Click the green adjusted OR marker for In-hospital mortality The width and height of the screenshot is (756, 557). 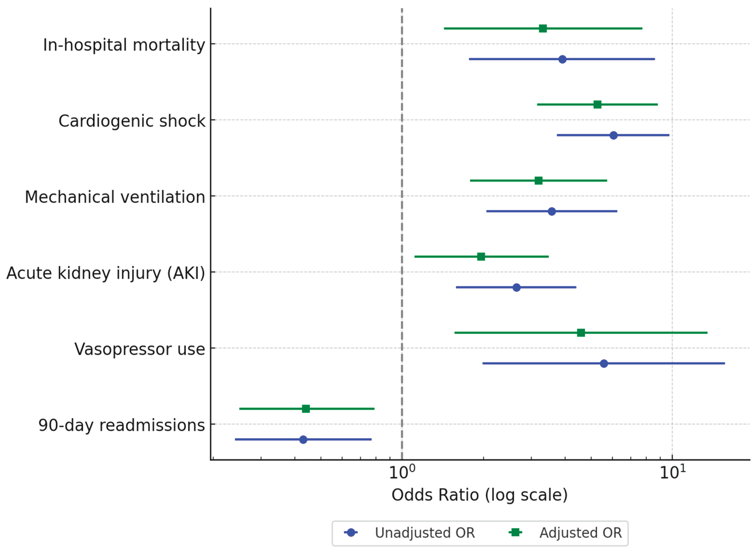pos(543,28)
